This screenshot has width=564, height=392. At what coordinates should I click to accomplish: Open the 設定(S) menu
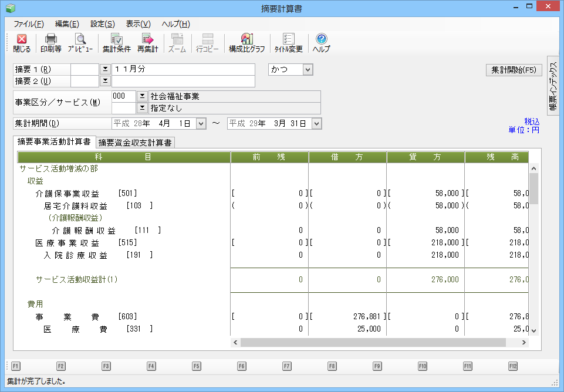(103, 24)
